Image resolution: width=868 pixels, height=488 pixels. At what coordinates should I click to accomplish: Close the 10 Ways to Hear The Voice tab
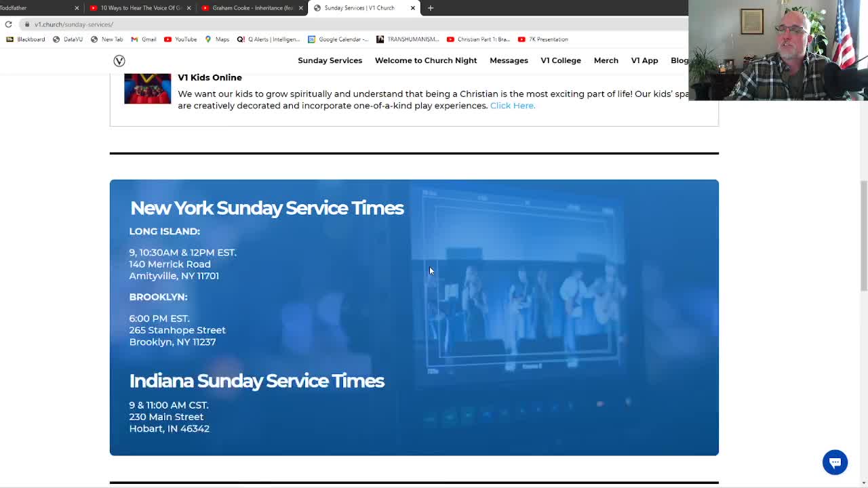pos(189,8)
